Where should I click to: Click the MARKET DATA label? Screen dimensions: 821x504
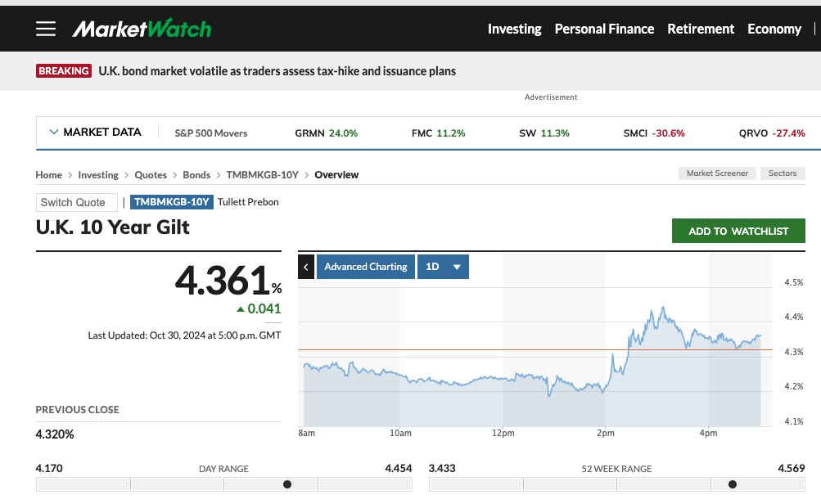102,132
